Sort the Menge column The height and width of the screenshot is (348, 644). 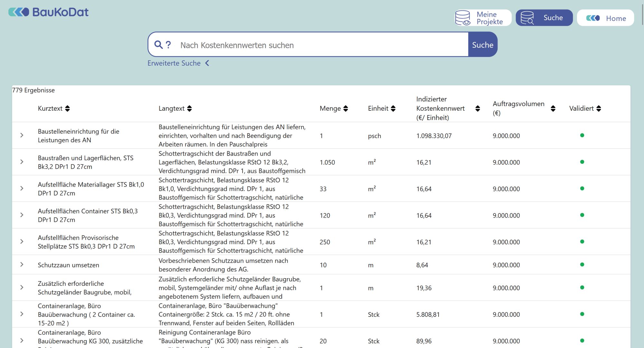click(x=346, y=108)
